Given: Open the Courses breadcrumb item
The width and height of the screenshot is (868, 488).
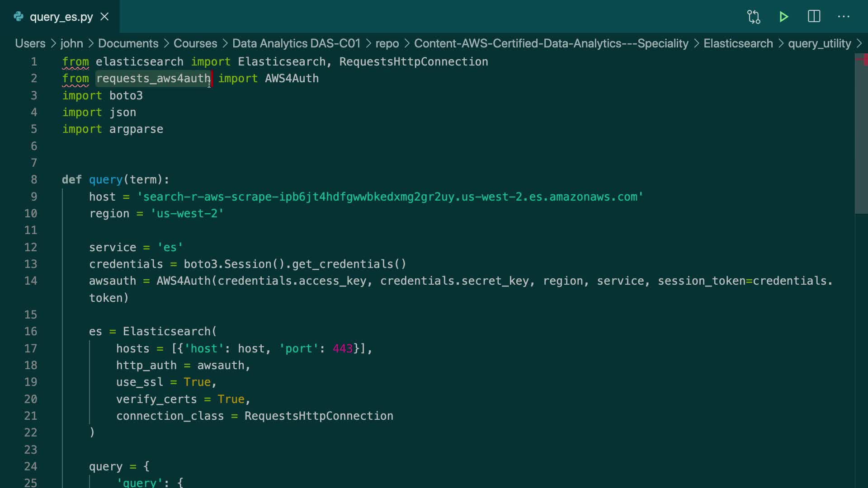Looking at the screenshot, I should [195, 43].
